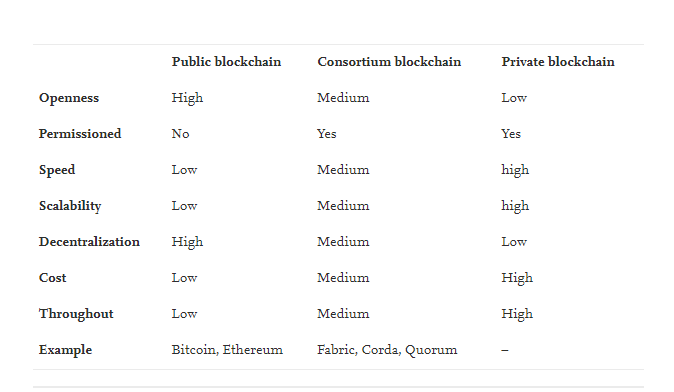
Task: Click the No value for Public Permissioned
Action: 180,134
